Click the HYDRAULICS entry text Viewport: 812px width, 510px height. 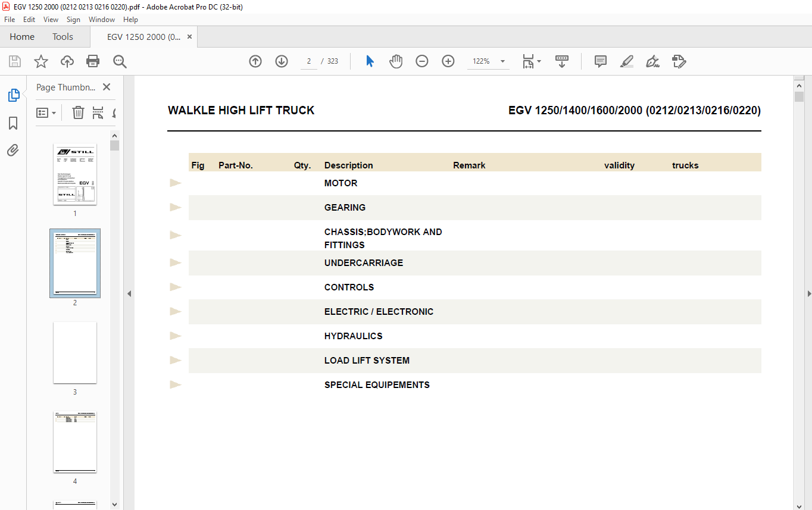click(x=353, y=336)
